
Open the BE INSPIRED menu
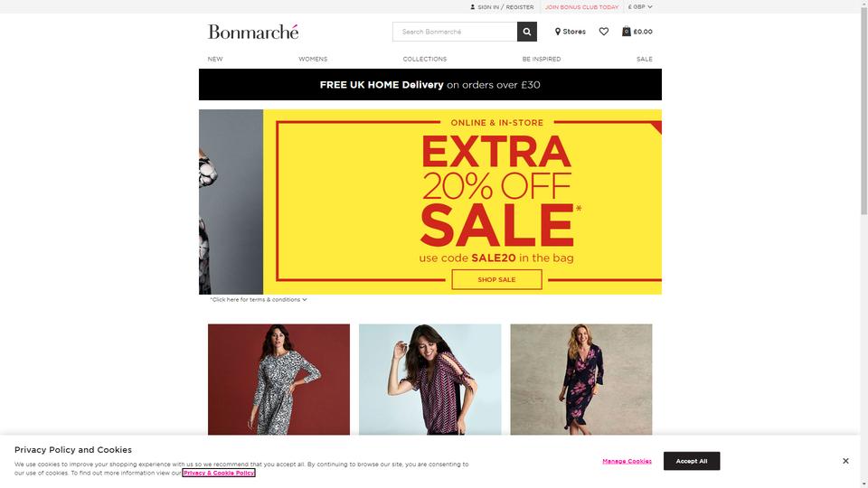pos(542,59)
